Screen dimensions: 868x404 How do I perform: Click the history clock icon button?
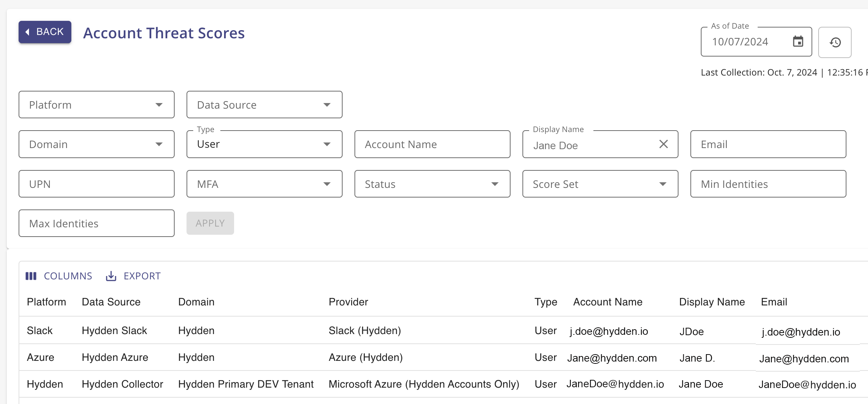[835, 42]
